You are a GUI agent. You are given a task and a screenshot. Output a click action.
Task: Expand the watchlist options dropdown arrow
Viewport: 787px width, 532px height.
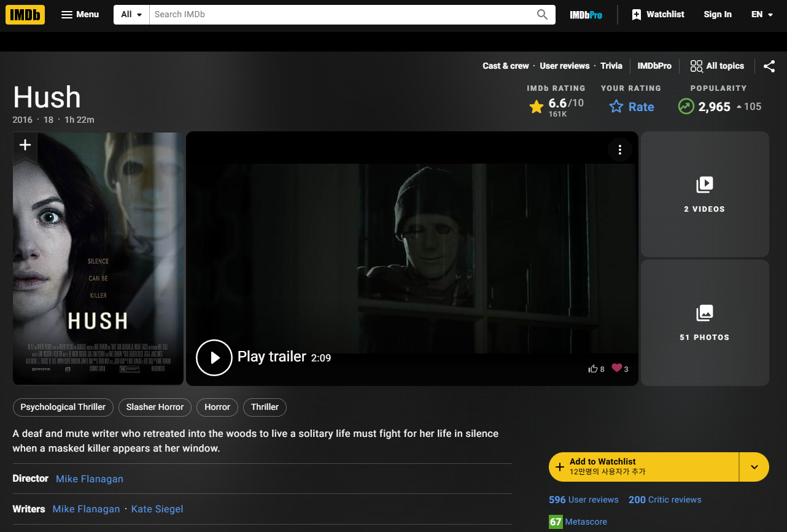tap(754, 467)
